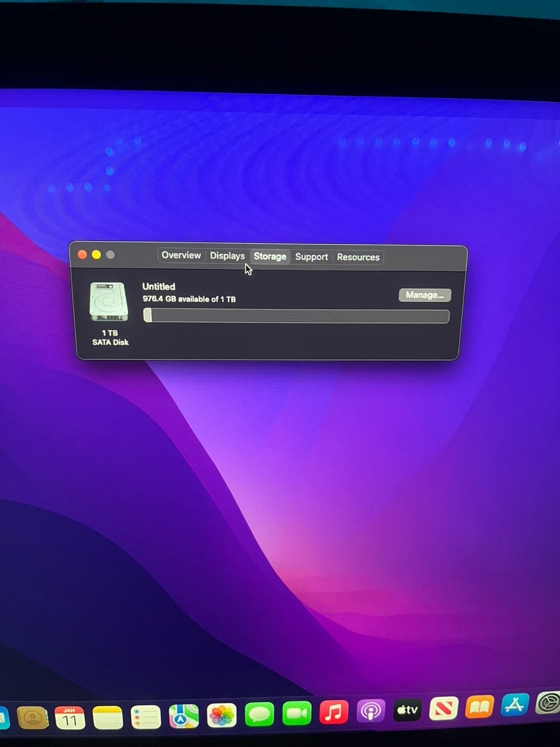
Task: Launch Apple TV from the Dock
Action: pos(408,710)
